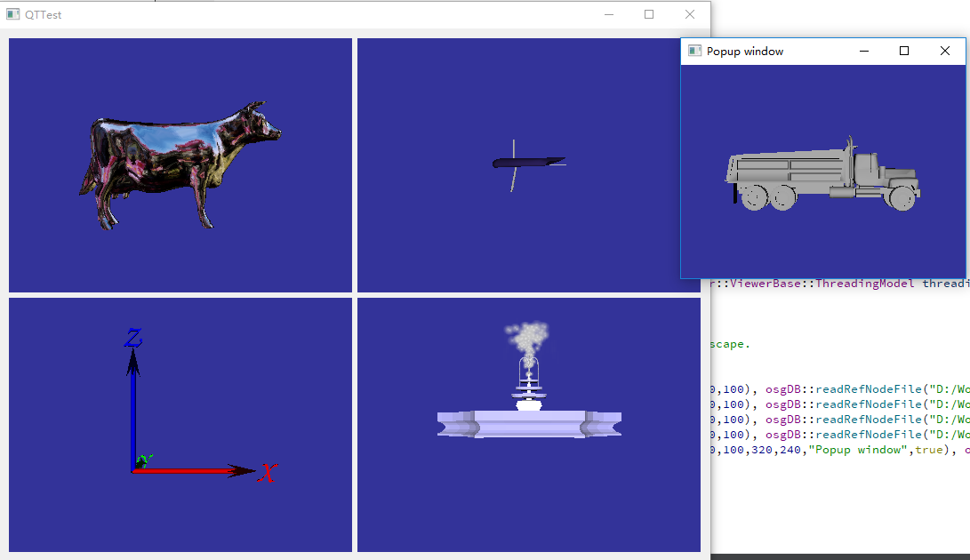Viewport: 970px width, 560px height.
Task: Close the Popup window
Action: tap(944, 51)
